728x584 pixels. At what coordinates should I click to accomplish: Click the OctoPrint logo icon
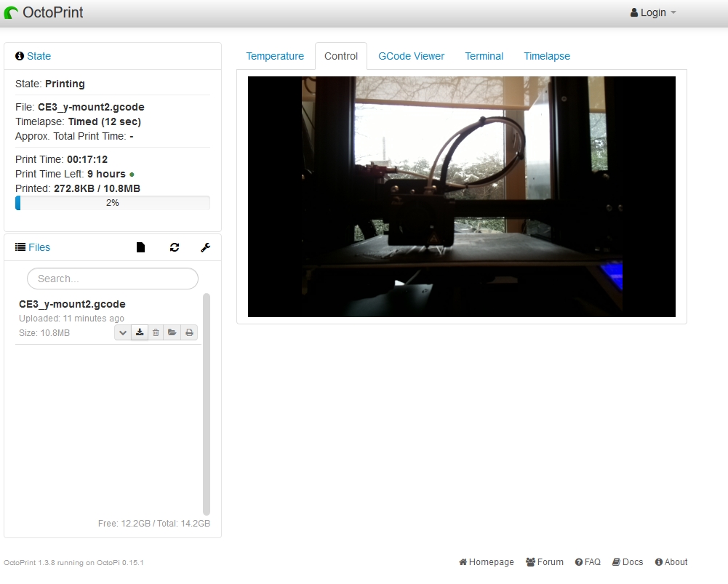(11, 12)
